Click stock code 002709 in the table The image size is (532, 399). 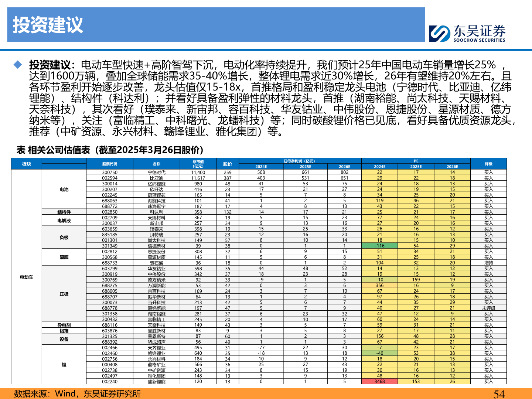coord(110,218)
